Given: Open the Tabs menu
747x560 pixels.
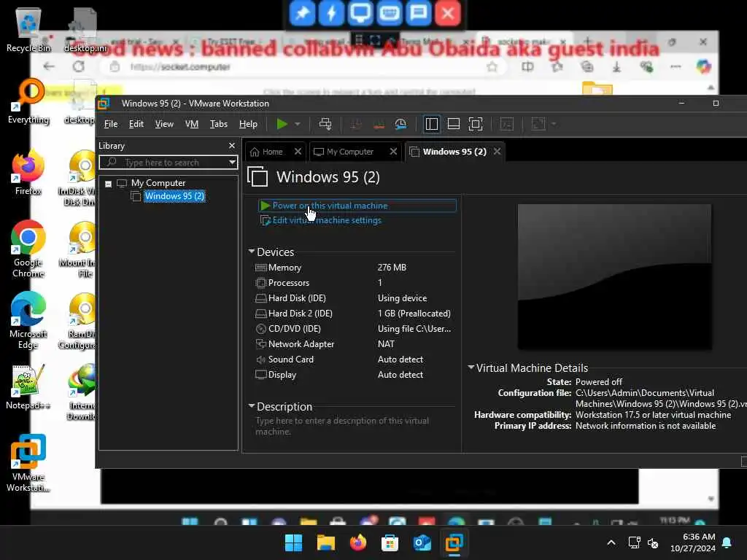Looking at the screenshot, I should (219, 124).
